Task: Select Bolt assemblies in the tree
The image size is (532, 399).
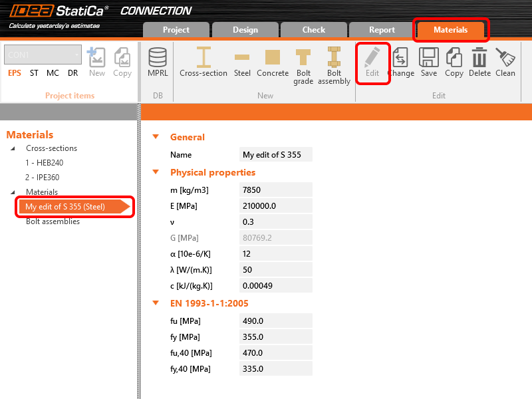Action: tap(53, 221)
